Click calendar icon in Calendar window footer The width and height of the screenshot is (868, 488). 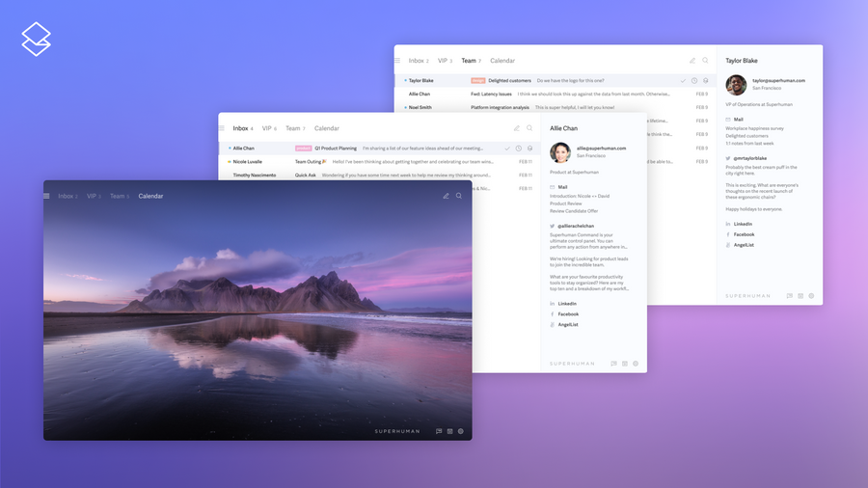click(450, 431)
